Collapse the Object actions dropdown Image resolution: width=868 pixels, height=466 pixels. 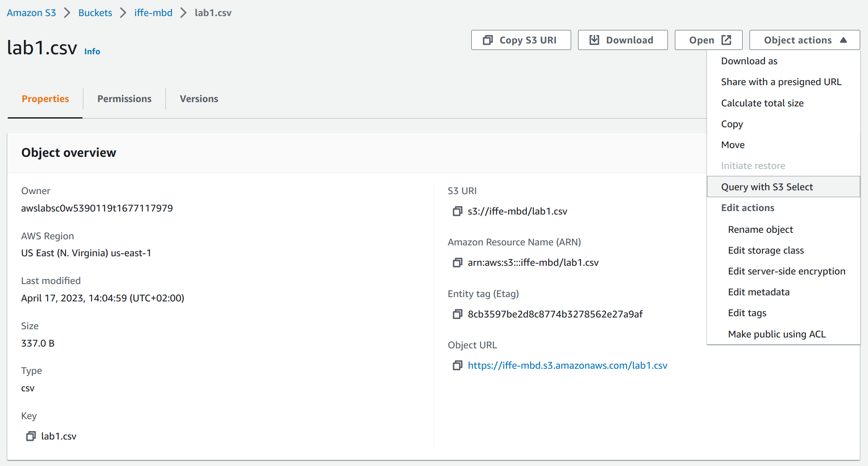(804, 40)
